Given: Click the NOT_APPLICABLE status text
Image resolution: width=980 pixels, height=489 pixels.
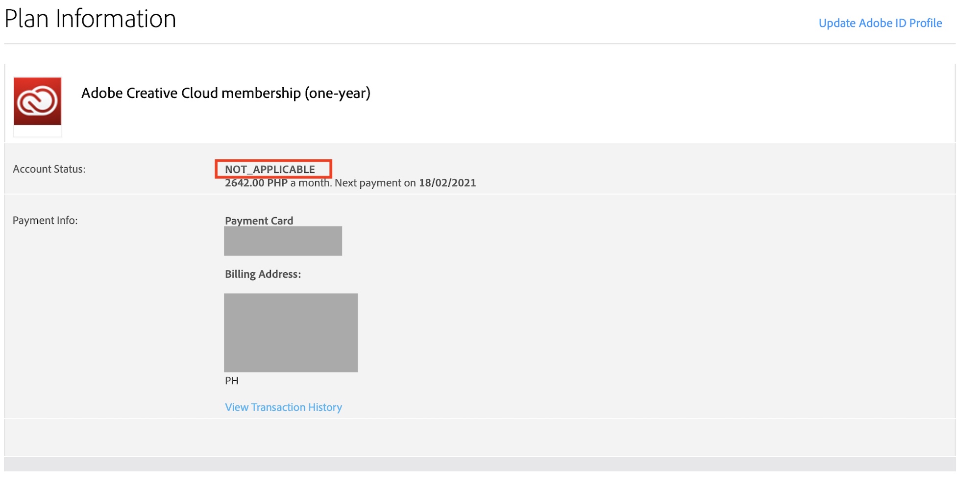Looking at the screenshot, I should tap(270, 170).
